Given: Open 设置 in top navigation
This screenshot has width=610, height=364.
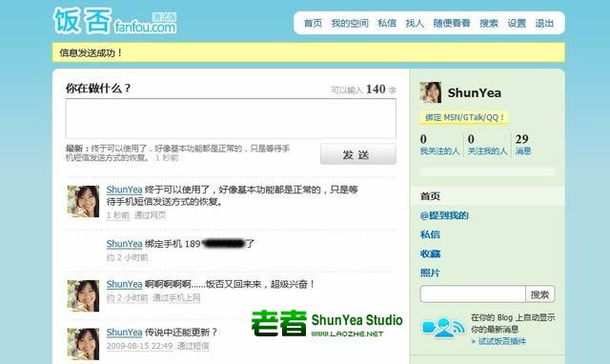Looking at the screenshot, I should (517, 23).
